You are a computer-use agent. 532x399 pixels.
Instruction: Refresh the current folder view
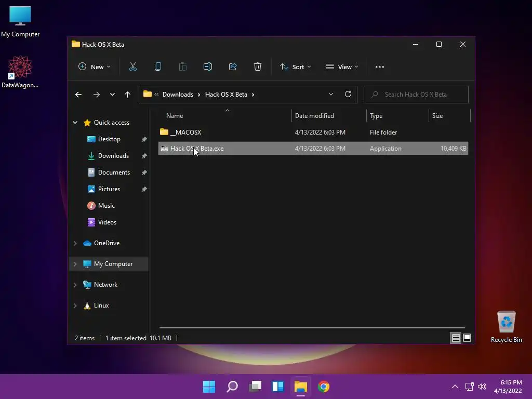(x=348, y=95)
